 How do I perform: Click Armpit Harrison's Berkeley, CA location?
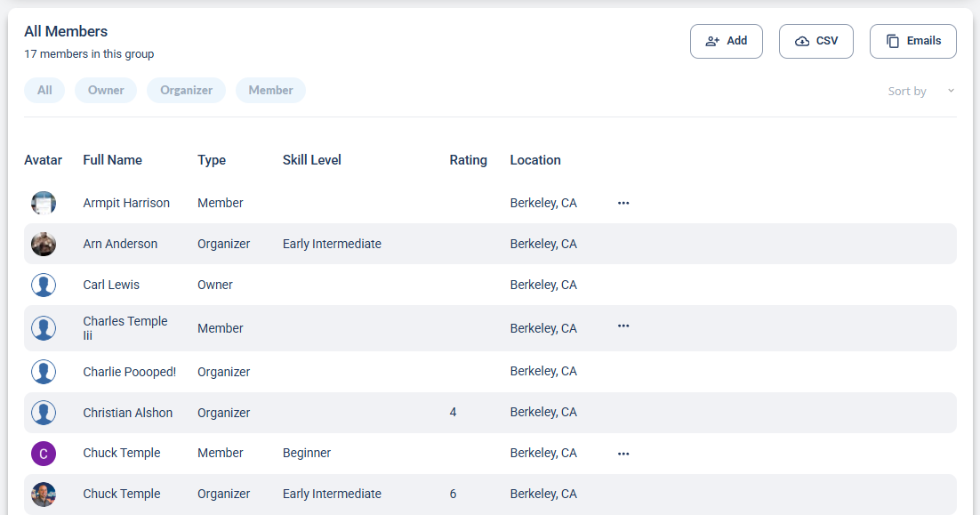click(x=543, y=203)
